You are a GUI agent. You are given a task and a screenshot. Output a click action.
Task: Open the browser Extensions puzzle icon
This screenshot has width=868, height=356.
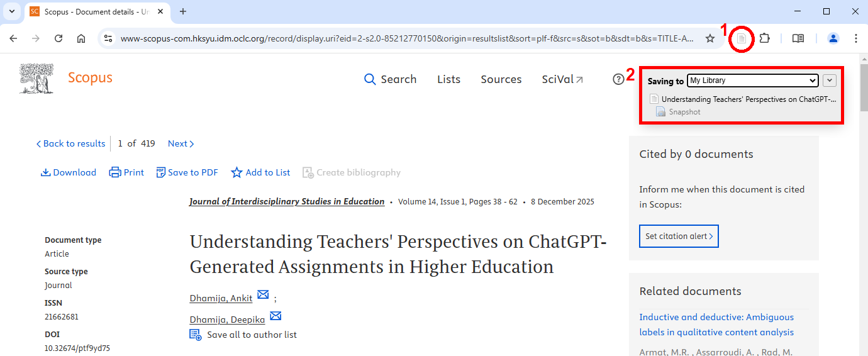coord(764,38)
